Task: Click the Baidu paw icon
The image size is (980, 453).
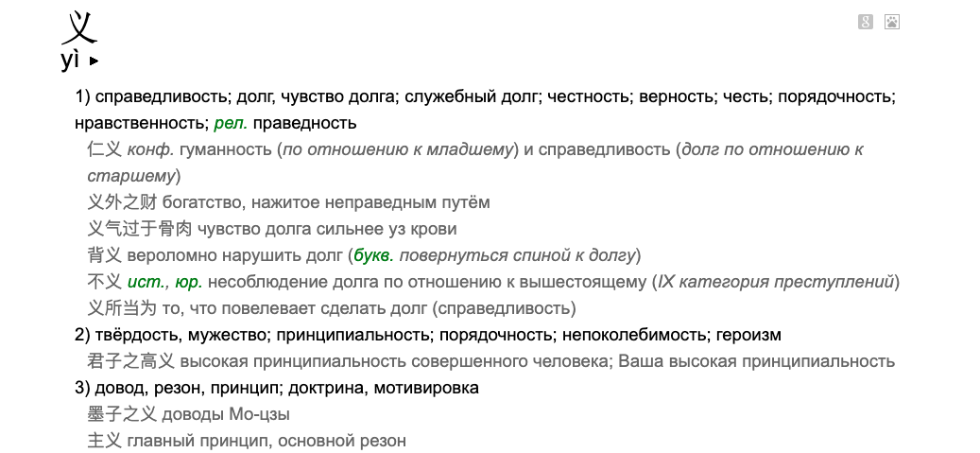Action: pos(891,22)
